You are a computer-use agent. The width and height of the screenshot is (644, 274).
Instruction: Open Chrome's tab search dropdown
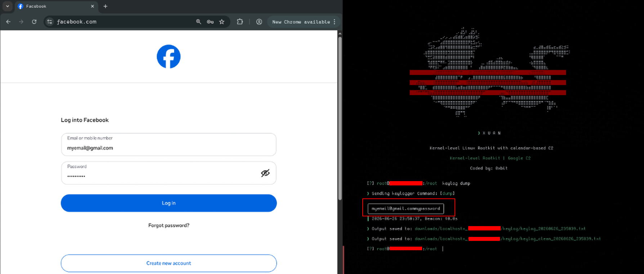click(x=7, y=6)
